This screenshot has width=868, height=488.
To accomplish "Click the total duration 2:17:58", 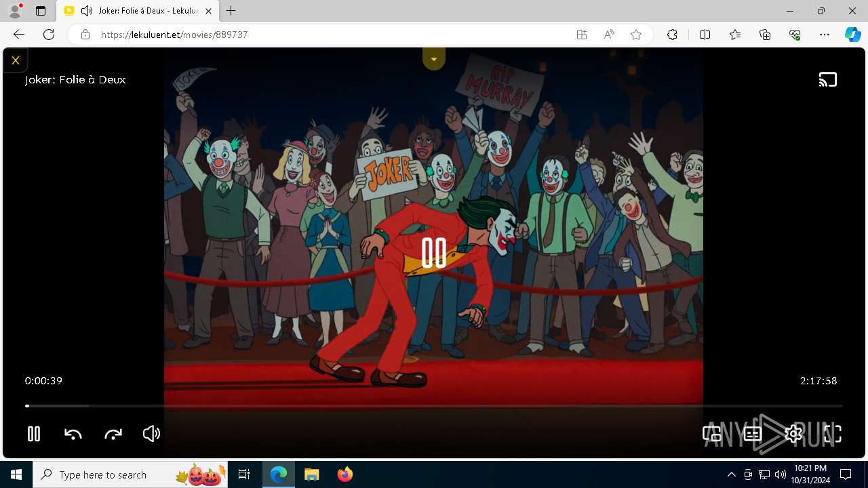I will pos(818,381).
